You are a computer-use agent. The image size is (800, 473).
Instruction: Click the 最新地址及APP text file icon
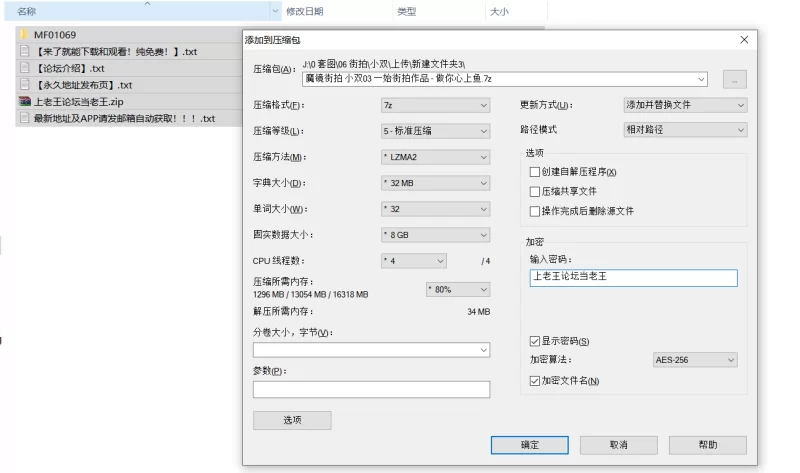tap(25, 118)
